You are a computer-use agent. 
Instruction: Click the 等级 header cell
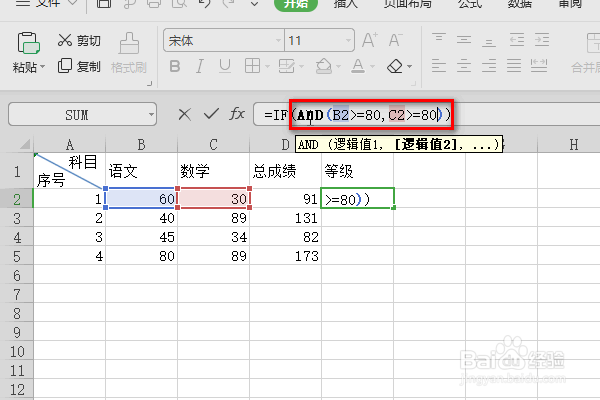(357, 171)
